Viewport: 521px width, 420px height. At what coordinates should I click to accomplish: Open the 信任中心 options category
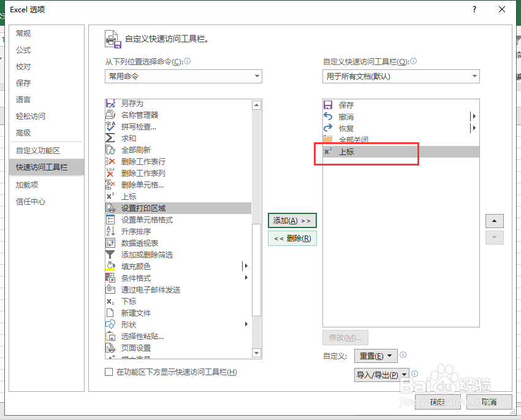[47, 201]
